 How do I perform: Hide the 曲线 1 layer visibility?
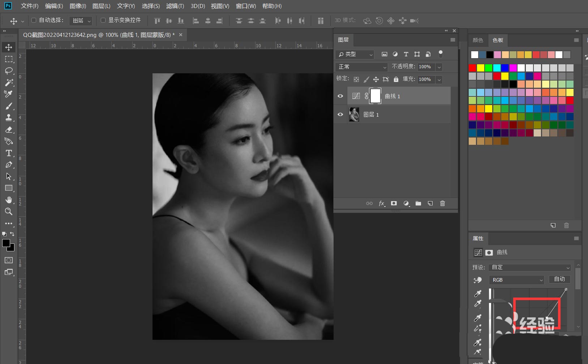[x=340, y=96]
